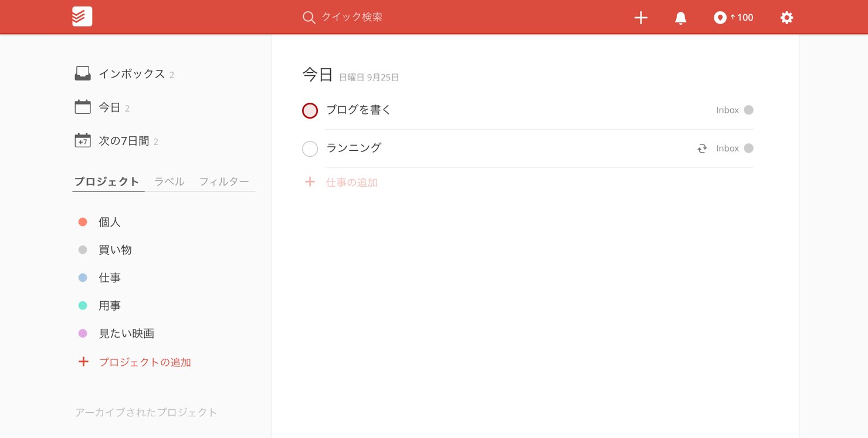Image resolution: width=868 pixels, height=438 pixels.
Task: Open karma score 100 indicator
Action: click(734, 18)
